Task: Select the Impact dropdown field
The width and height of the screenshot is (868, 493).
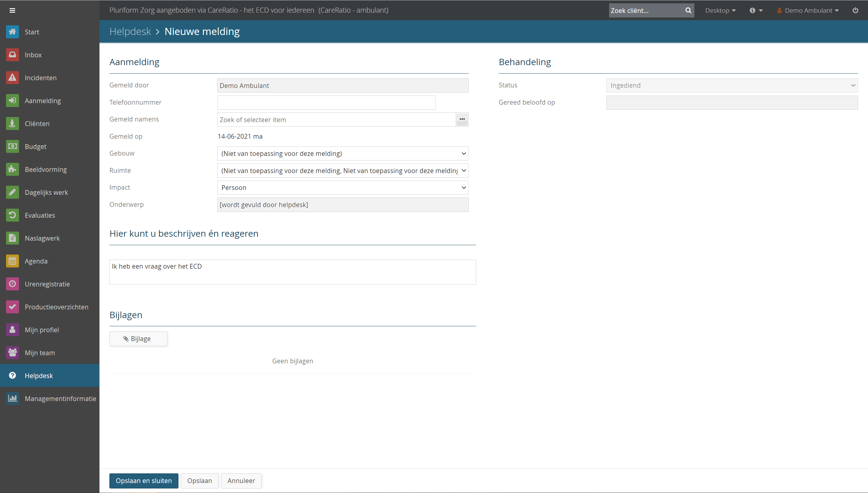Action: [343, 187]
